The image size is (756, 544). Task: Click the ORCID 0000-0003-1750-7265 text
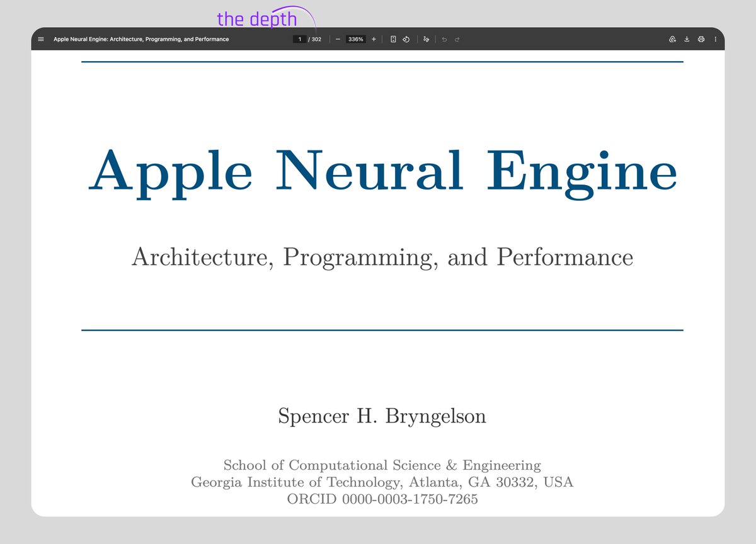pos(382,499)
